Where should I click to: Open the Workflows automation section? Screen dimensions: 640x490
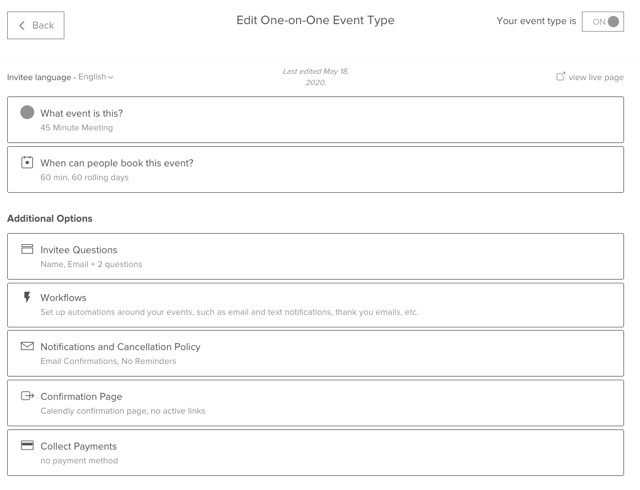click(x=315, y=304)
